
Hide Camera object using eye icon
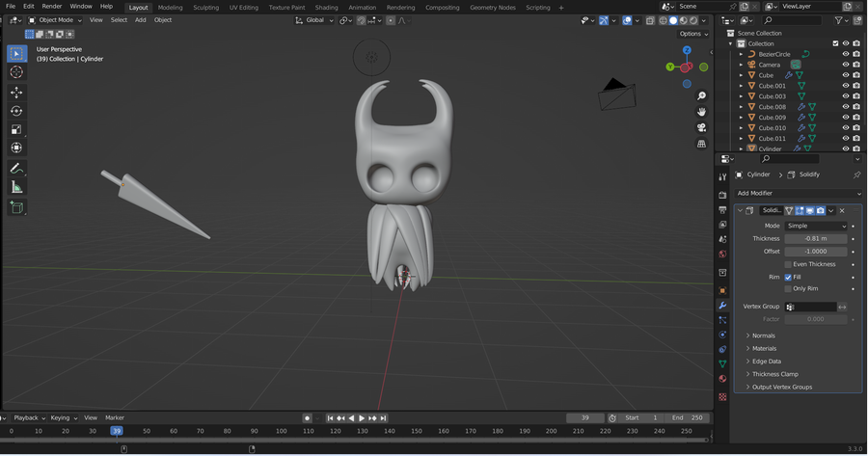(845, 65)
